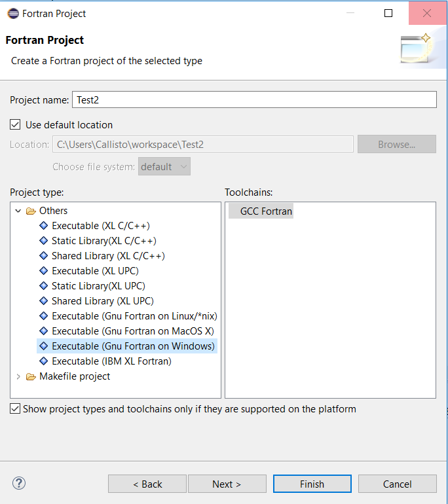Toggle show only supported project types checkbox
Image resolution: width=448 pixels, height=504 pixels.
click(x=15, y=408)
